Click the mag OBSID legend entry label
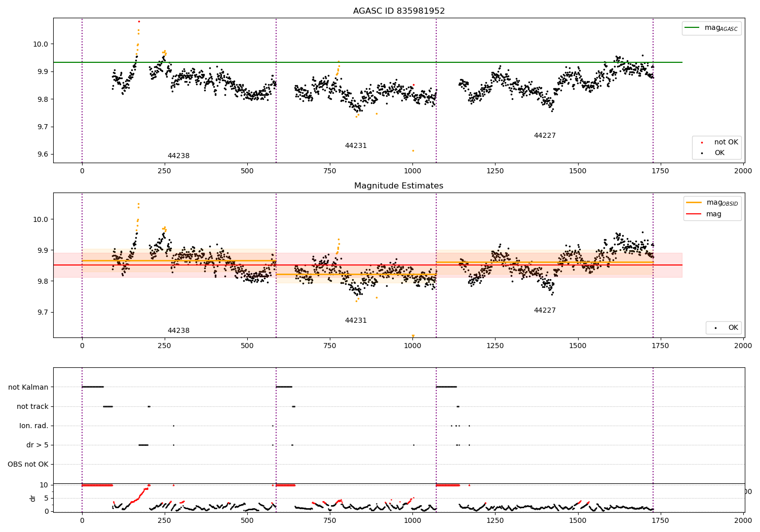The height and width of the screenshot is (532, 760). 722,203
